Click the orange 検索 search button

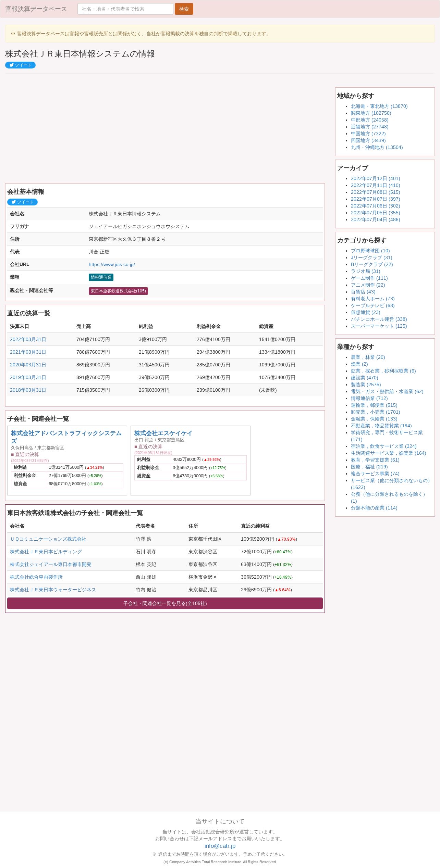(x=184, y=9)
